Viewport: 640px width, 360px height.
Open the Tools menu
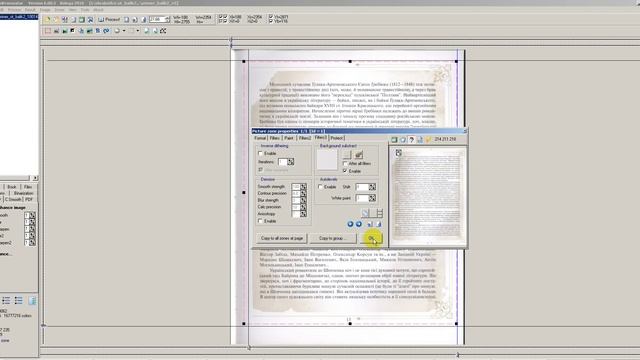(85, 9)
